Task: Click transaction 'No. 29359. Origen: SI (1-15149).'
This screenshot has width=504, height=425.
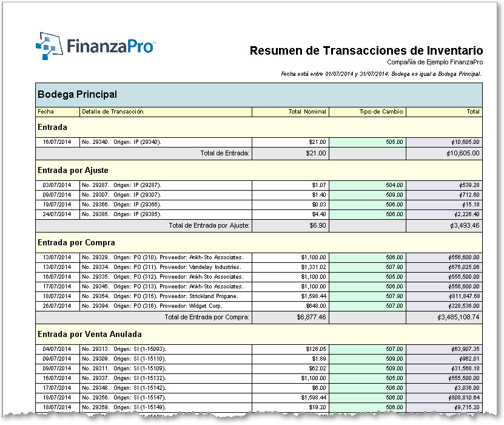Action: [124, 407]
